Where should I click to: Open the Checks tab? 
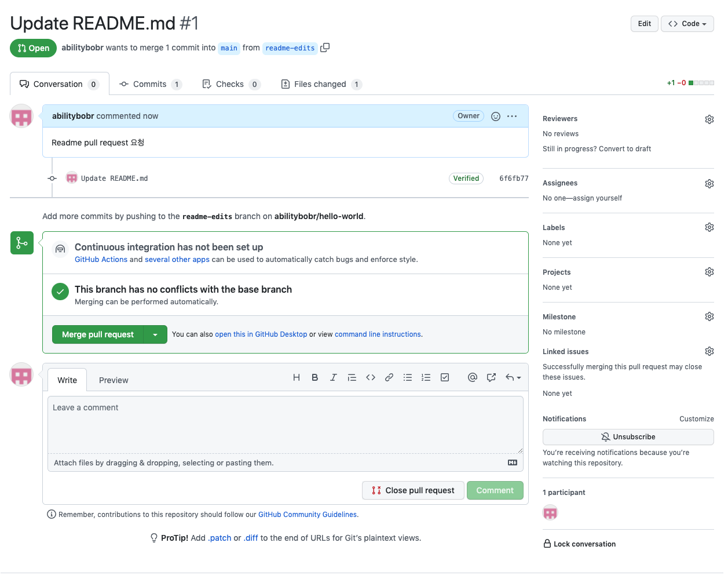point(231,84)
